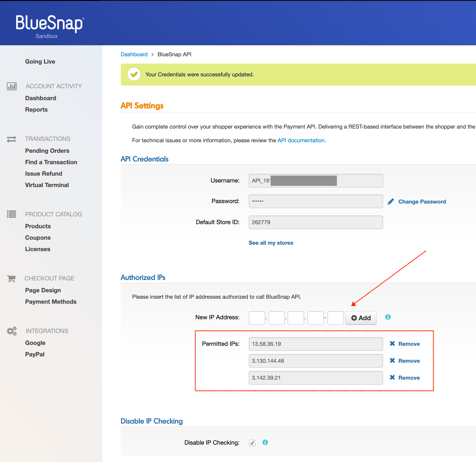Focus first octet field of New IP Address
This screenshot has width=476, height=462.
pos(257,318)
